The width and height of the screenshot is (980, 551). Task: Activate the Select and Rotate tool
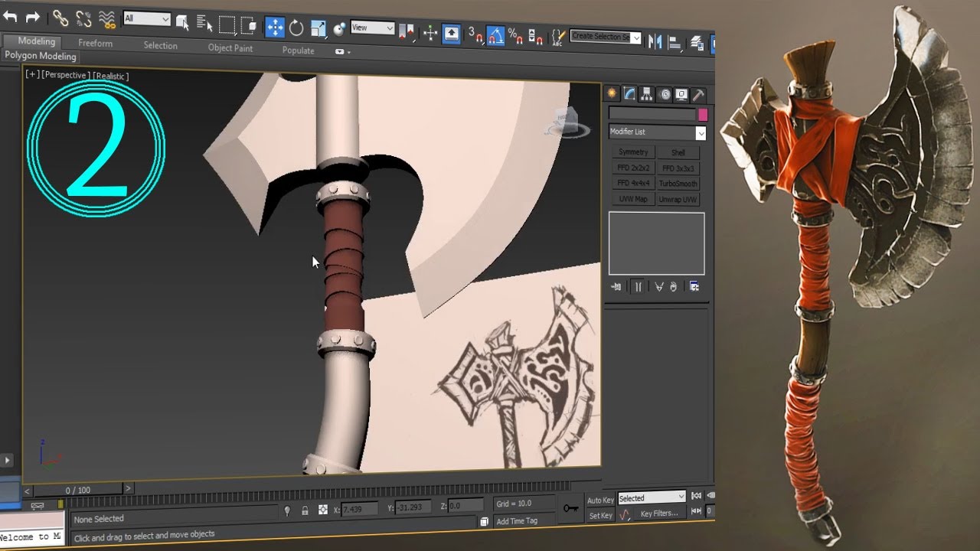(296, 28)
